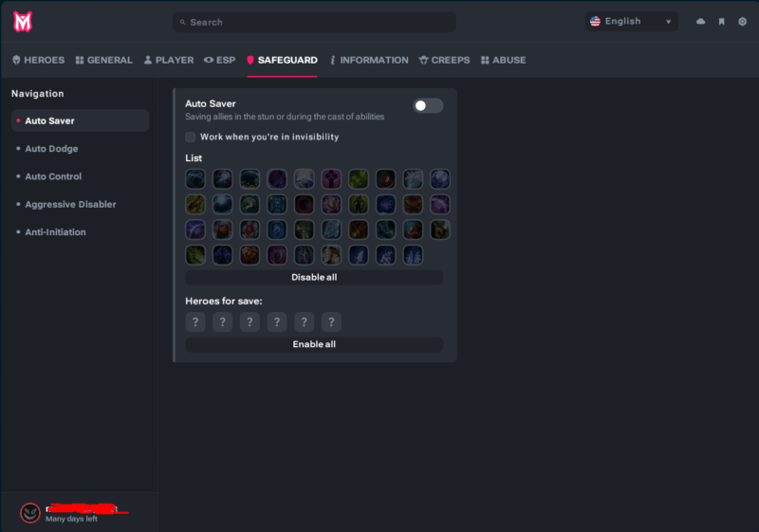Click the magnifier icon in search bar

[182, 22]
